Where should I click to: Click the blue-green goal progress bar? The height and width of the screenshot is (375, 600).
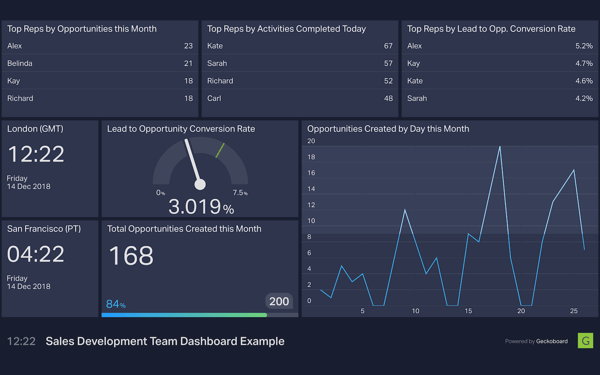click(x=184, y=315)
